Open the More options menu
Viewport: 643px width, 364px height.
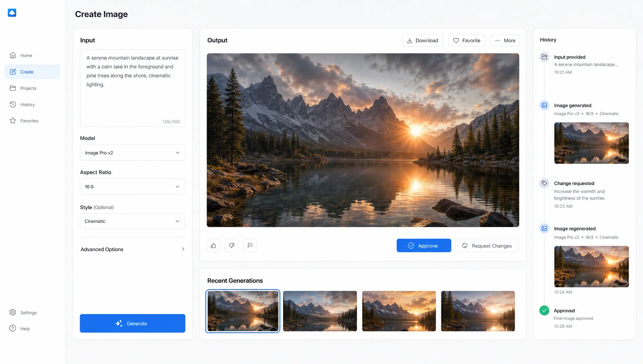tap(505, 40)
